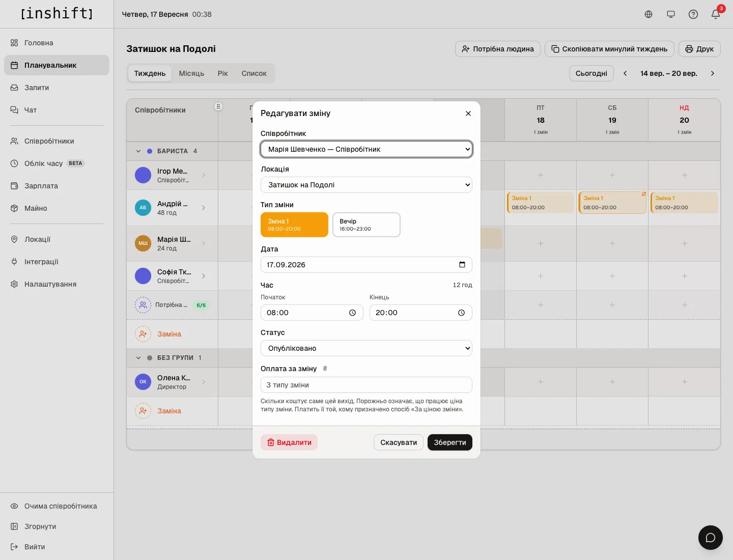Close the Редагувати зміну dialog
733x560 pixels.
(x=468, y=114)
